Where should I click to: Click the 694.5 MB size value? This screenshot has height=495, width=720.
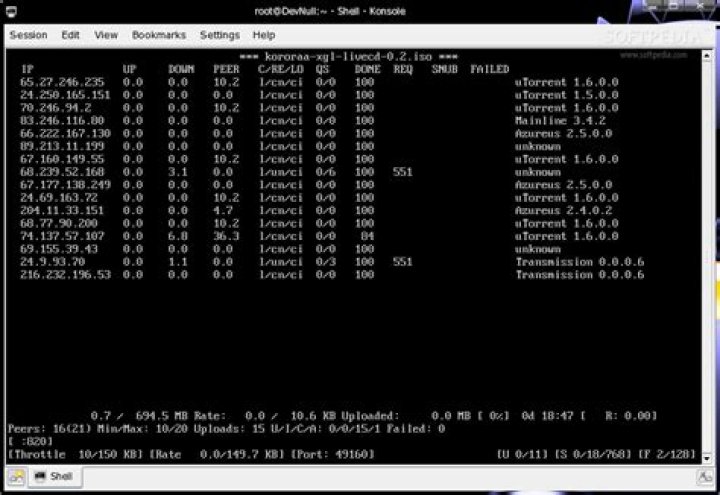point(162,416)
